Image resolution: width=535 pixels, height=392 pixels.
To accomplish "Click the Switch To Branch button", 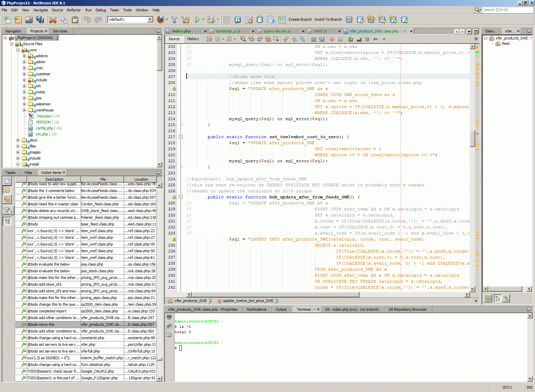I will (x=328, y=19).
